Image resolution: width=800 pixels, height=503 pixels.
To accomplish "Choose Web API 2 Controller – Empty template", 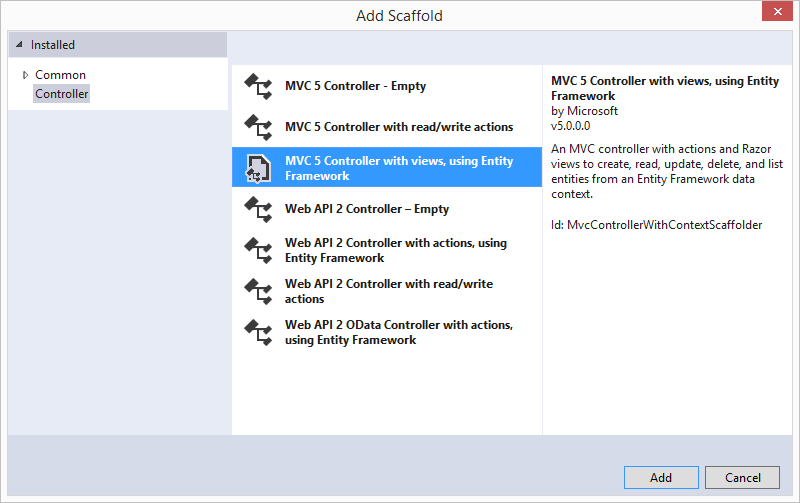I will tap(387, 209).
